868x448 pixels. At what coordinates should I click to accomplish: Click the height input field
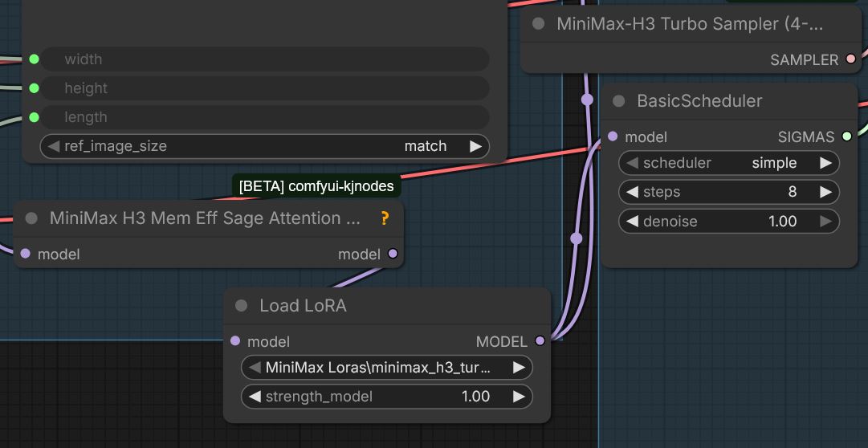(265, 88)
